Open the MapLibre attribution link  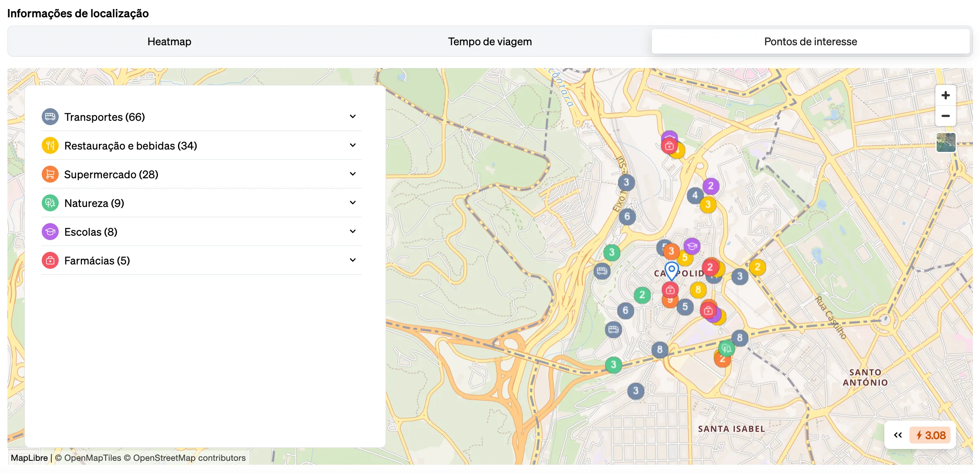click(29, 458)
